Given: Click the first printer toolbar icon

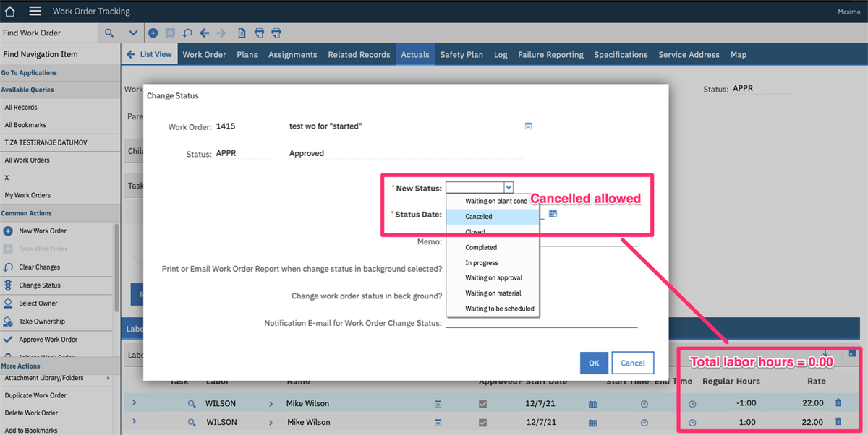Looking at the screenshot, I should pyautogui.click(x=259, y=33).
